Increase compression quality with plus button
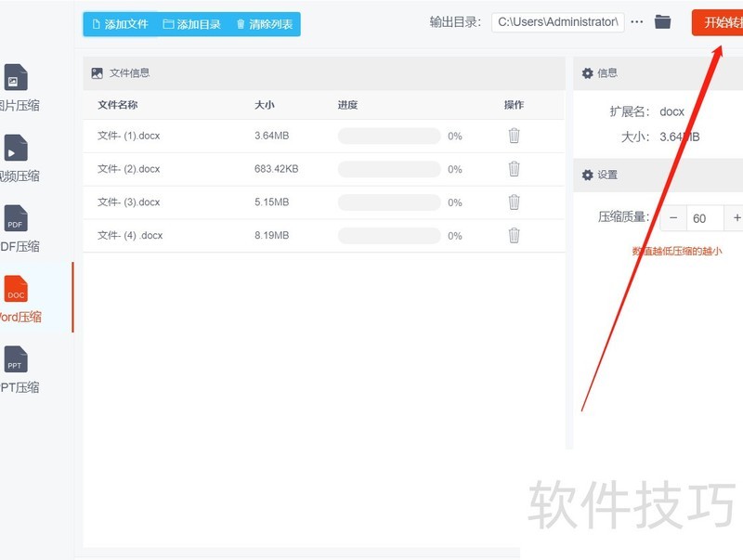 tap(736, 218)
